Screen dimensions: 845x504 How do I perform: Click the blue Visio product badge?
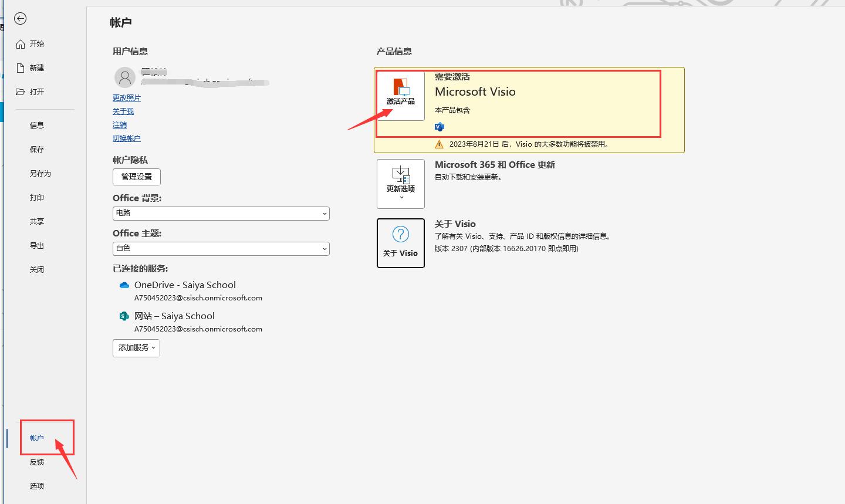click(440, 126)
